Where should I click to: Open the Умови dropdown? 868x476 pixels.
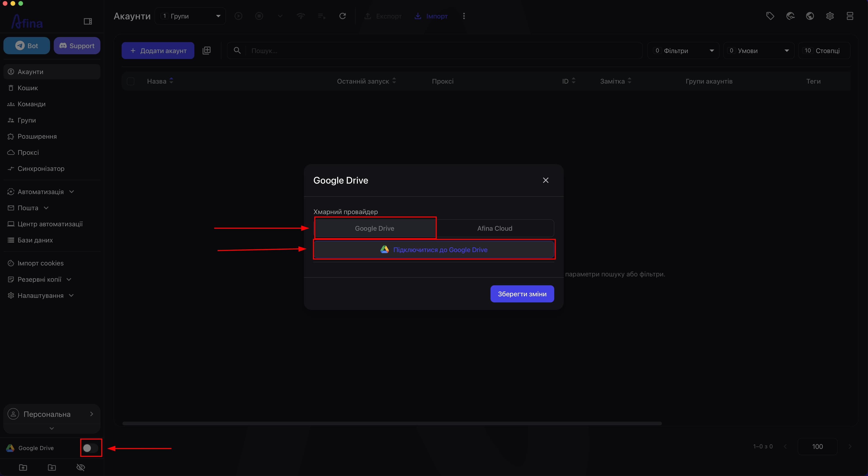[x=759, y=51]
